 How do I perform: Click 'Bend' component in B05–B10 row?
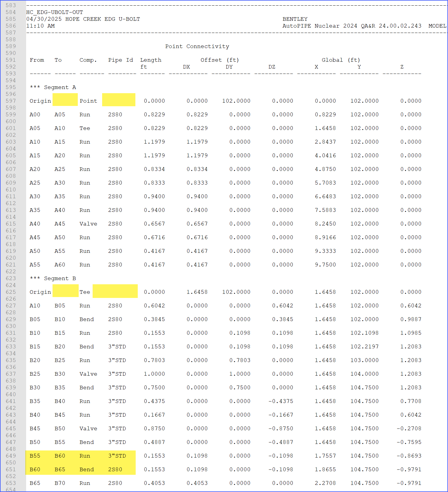[x=86, y=319]
